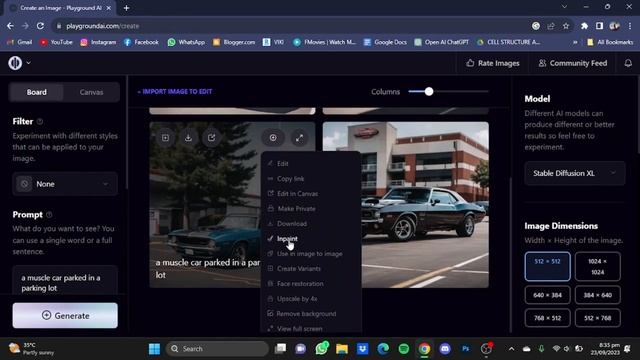Switch to the Board tab
This screenshot has height=360, width=640.
(x=36, y=92)
